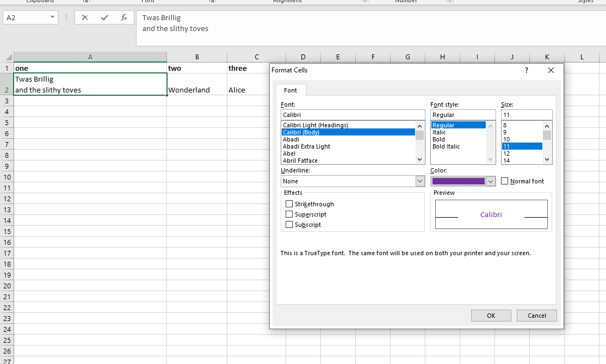Expand the Underline dropdown

point(419,181)
